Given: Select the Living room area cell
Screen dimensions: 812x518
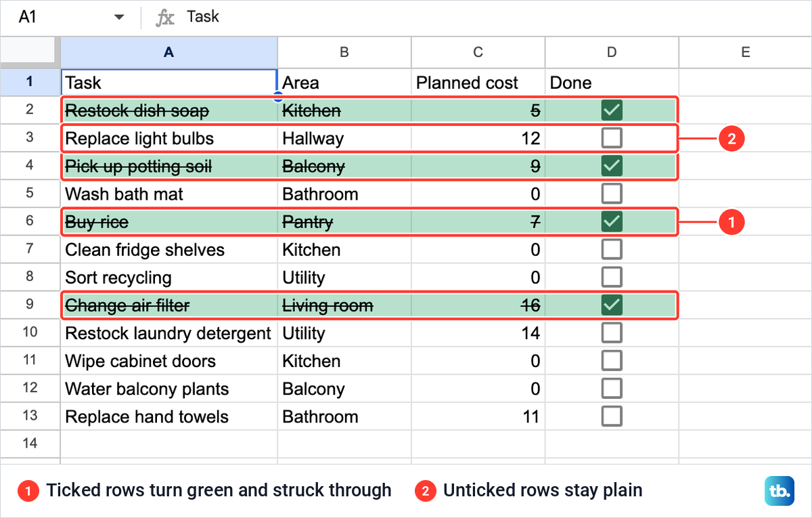Looking at the screenshot, I should pos(344,305).
